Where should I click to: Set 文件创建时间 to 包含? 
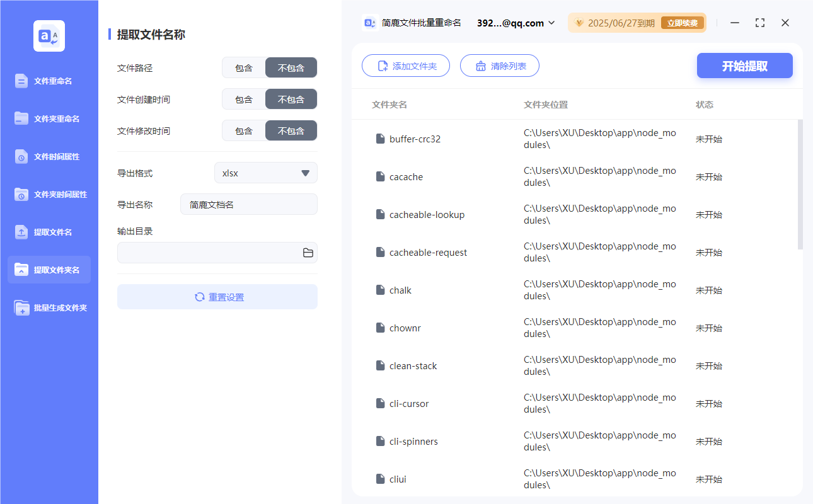click(x=243, y=99)
